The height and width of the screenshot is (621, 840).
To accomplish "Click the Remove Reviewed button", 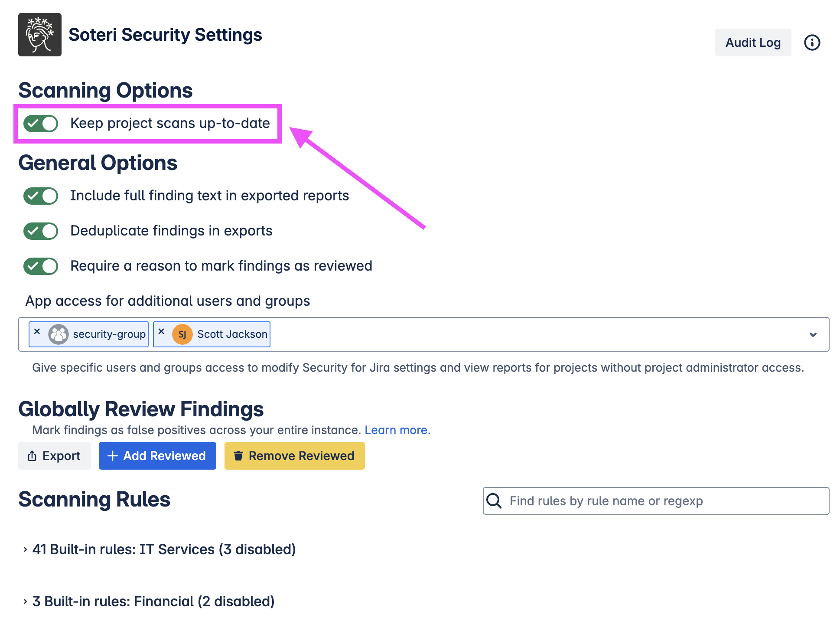I will coord(294,456).
